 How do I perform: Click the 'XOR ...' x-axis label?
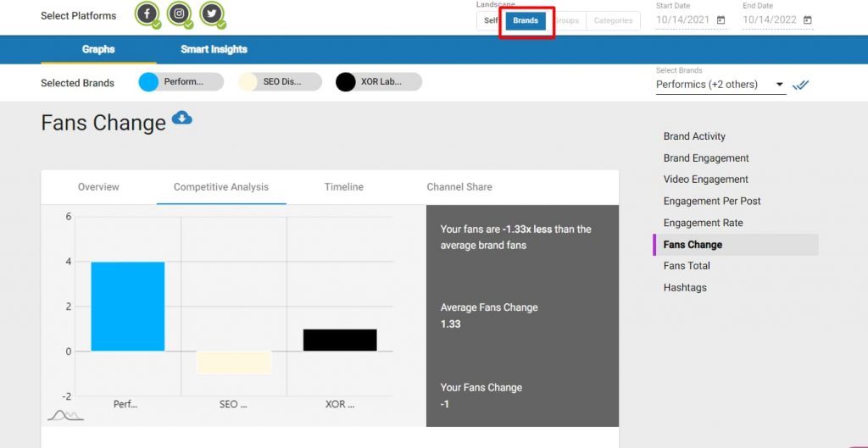coord(340,404)
